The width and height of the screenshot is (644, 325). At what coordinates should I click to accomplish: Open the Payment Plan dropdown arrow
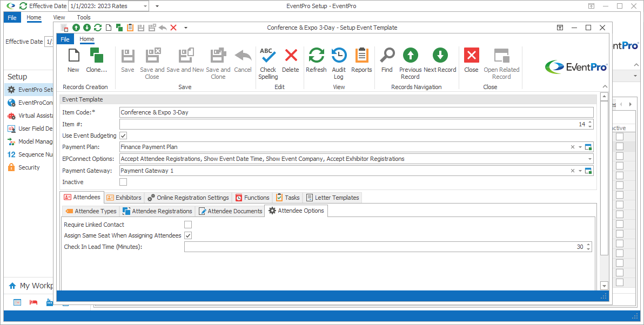580,147
